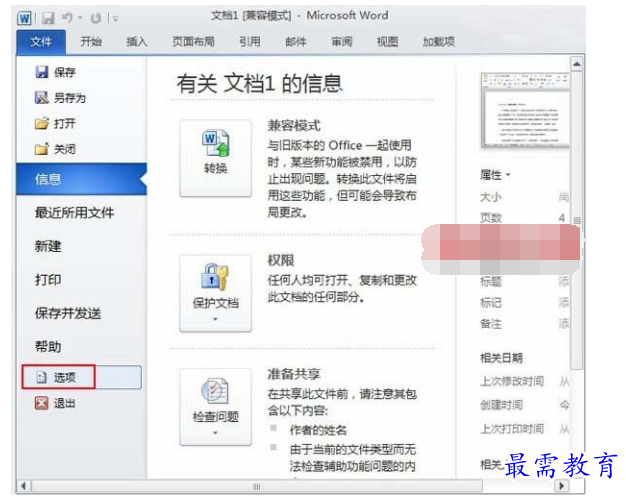Image resolution: width=626 pixels, height=497 pixels.
Task: Click the 兼容模式 heading text
Action: (x=294, y=125)
